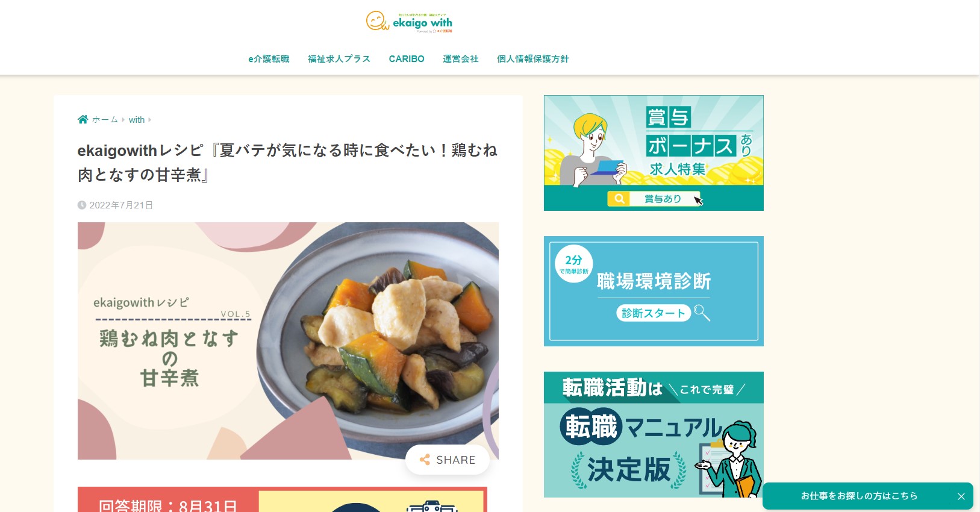The width and height of the screenshot is (980, 512).
Task: Click the share icon on SHARE button
Action: [425, 460]
